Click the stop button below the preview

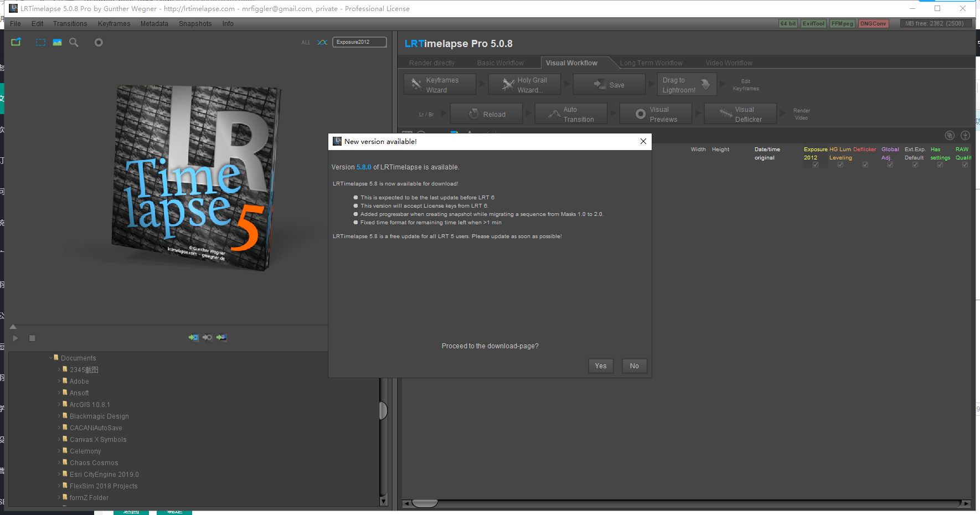point(32,338)
